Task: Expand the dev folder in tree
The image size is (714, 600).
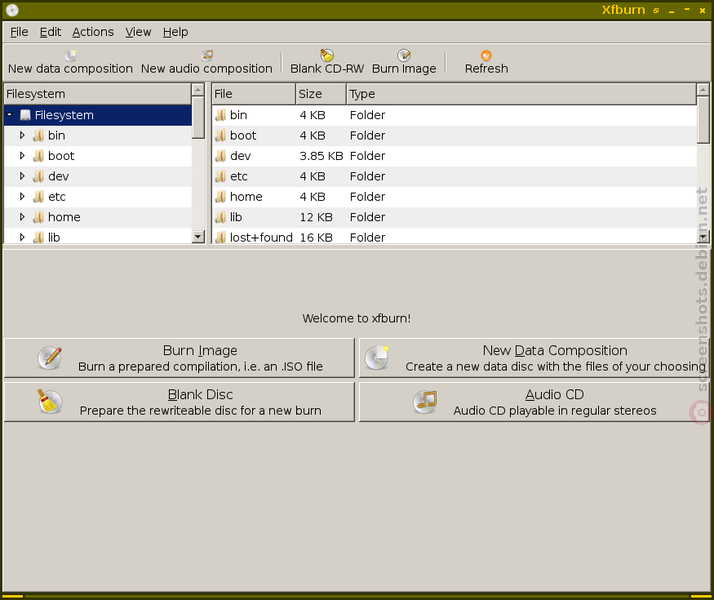Action: [22, 176]
